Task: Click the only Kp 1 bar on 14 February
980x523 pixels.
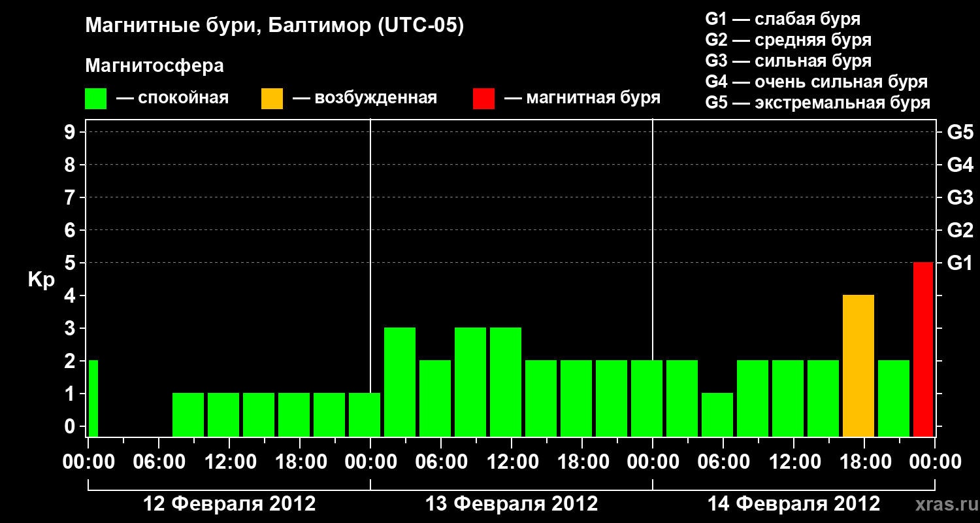Action: [x=717, y=414]
